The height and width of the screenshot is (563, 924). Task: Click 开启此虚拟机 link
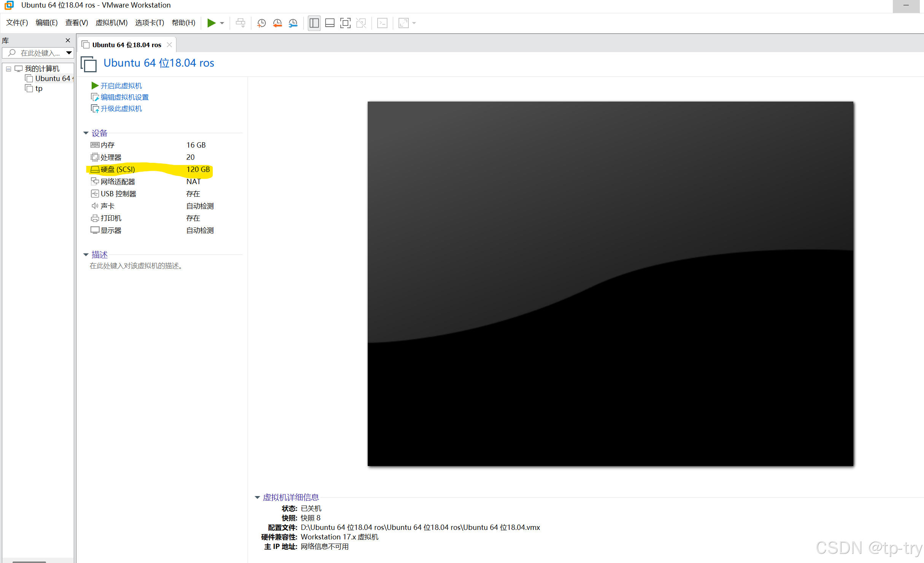click(x=121, y=86)
